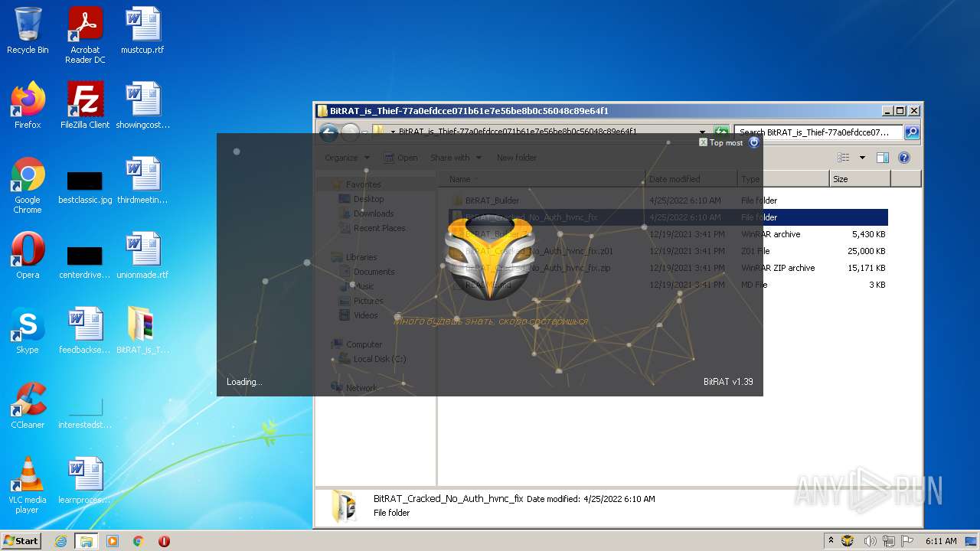
Task: Open the Opera desktop shortcut
Action: click(x=28, y=256)
